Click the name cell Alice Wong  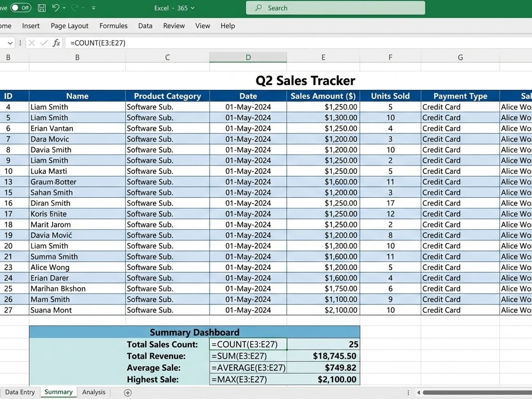[77, 268]
